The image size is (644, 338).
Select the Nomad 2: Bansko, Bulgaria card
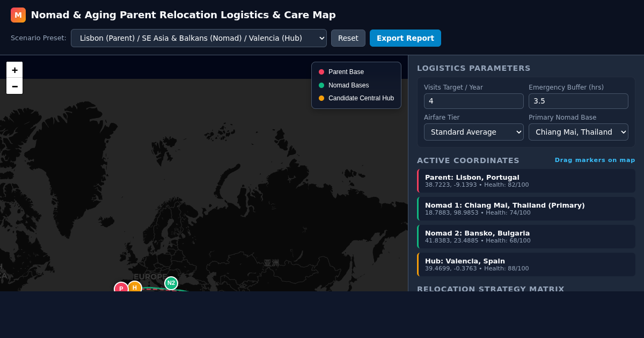point(526,237)
